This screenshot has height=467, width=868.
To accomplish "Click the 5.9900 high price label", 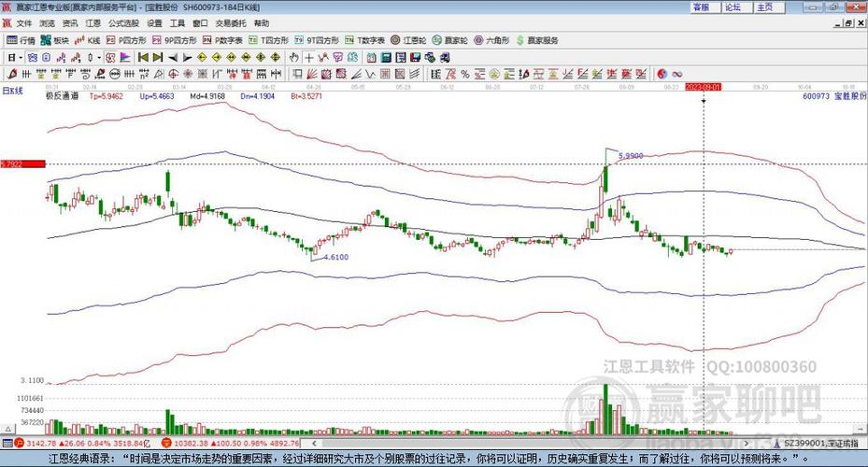I will (631, 156).
